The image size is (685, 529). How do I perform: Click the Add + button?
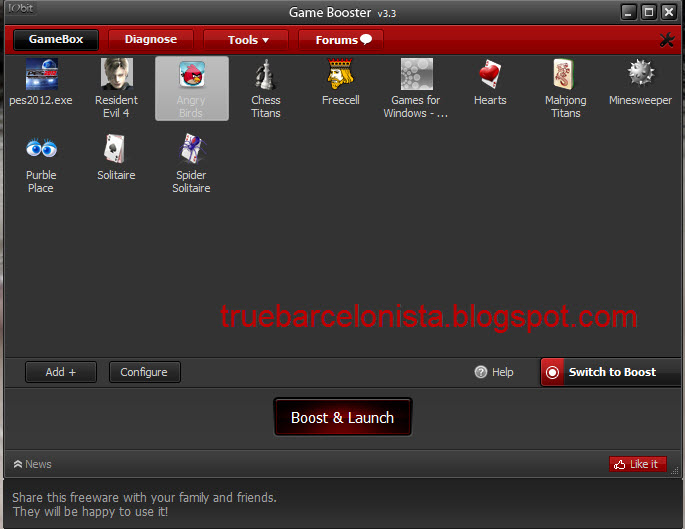[61, 372]
